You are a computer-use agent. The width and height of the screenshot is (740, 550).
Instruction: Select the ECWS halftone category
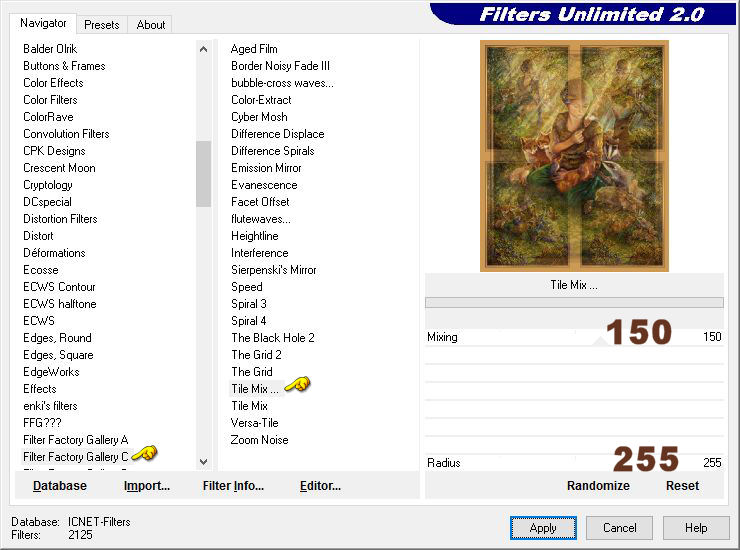click(59, 304)
